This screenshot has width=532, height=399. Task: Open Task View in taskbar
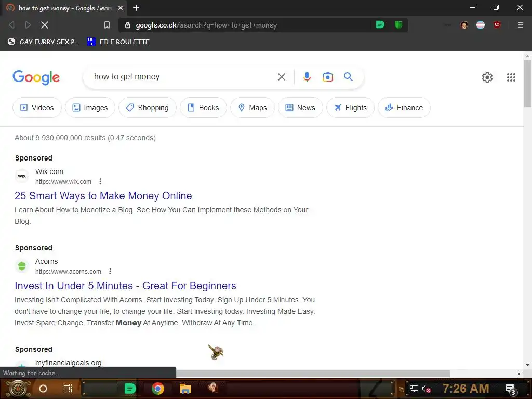[68, 389]
